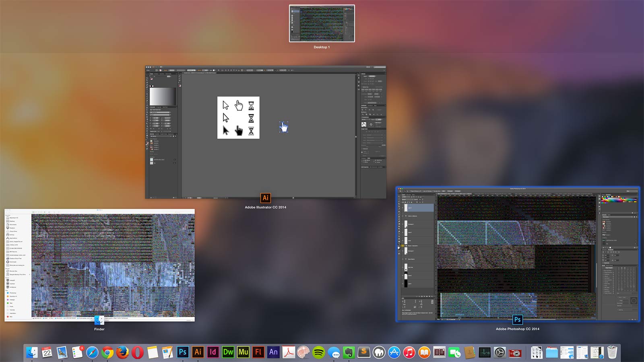The image size is (644, 362).
Task: Open the Trash in the dock
Action: pyautogui.click(x=612, y=352)
